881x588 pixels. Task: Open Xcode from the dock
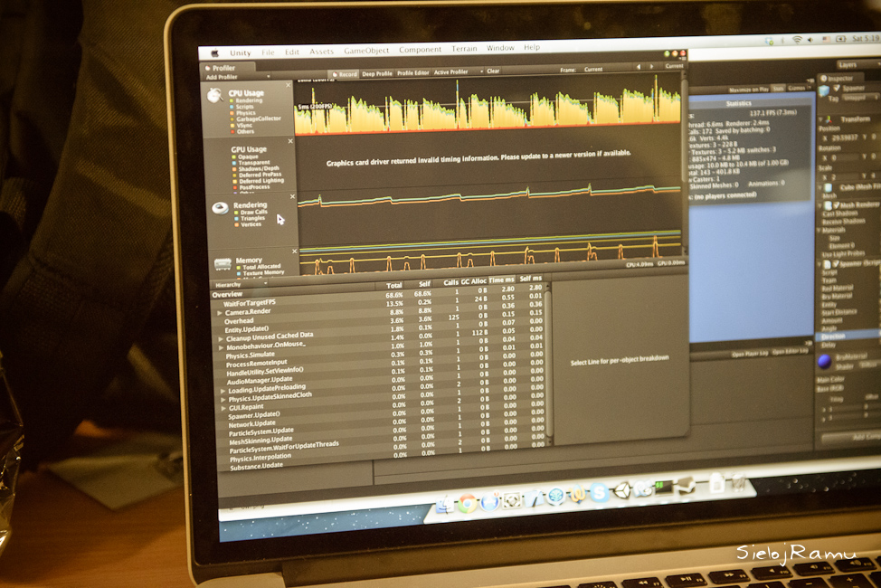533,498
